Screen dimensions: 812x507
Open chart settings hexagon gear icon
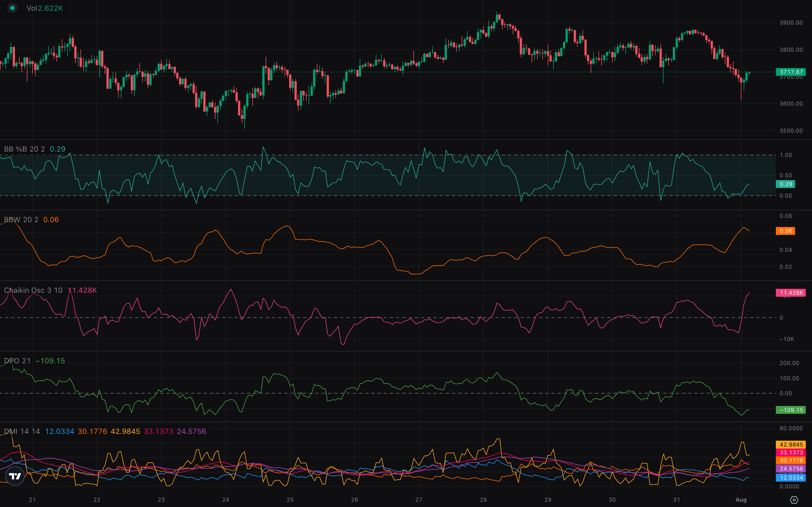tap(794, 500)
